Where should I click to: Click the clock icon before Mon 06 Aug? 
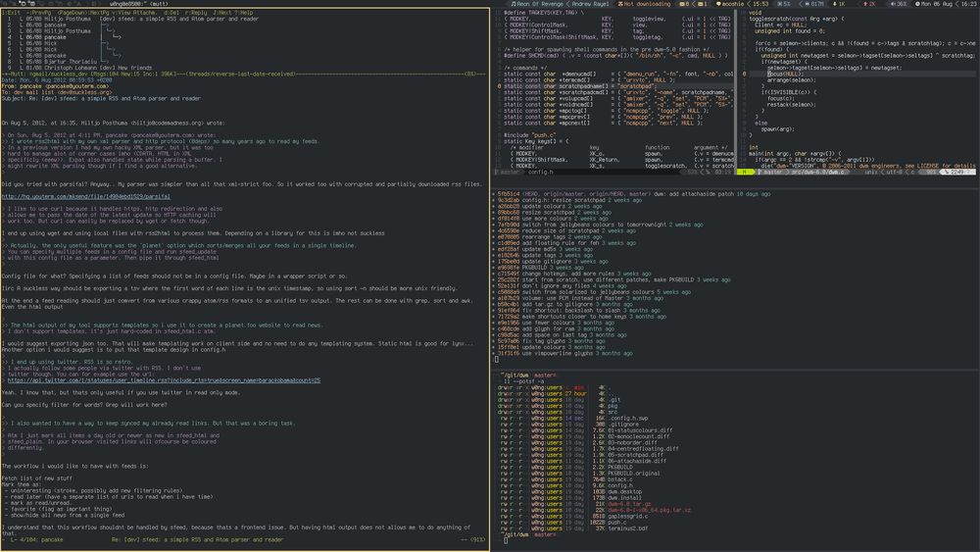[917, 4]
